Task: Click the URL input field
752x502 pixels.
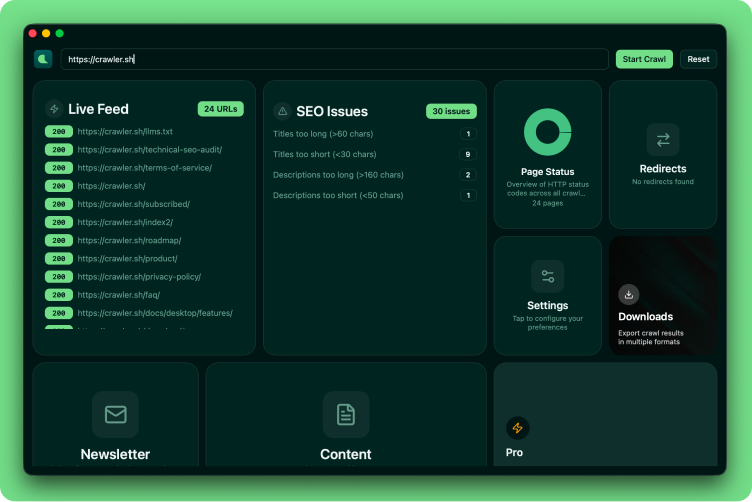Action: tap(334, 59)
